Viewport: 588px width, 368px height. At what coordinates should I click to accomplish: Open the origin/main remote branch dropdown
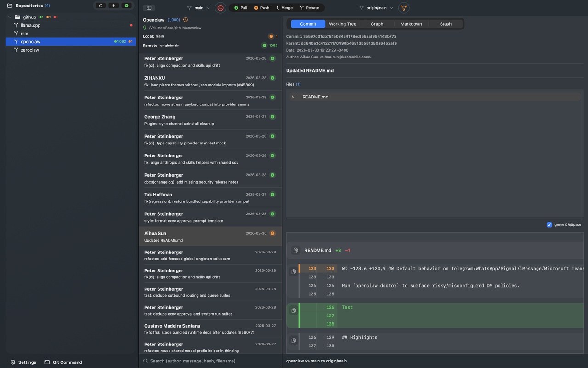(x=376, y=8)
